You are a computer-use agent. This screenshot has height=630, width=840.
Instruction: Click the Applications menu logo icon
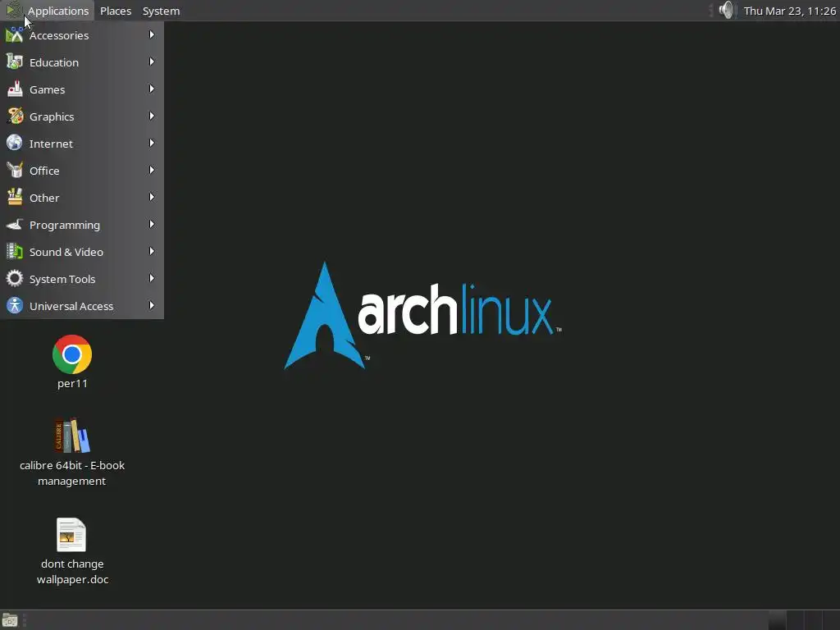click(13, 10)
